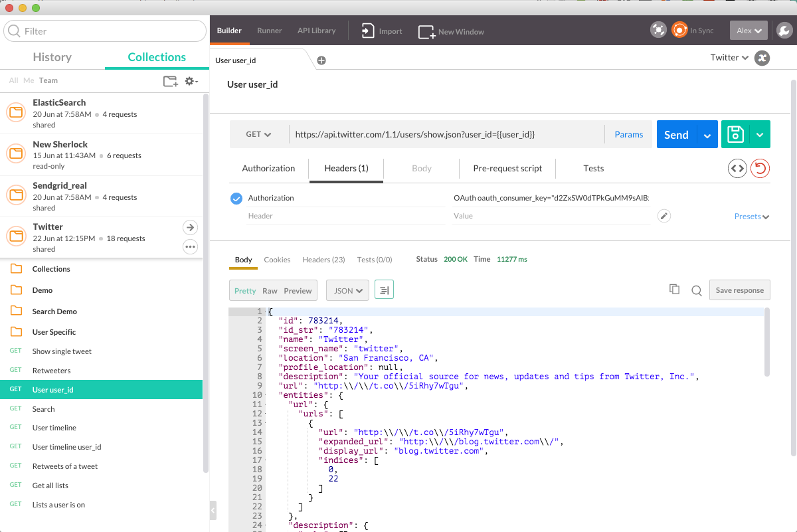Click the blue Send button

[676, 135]
